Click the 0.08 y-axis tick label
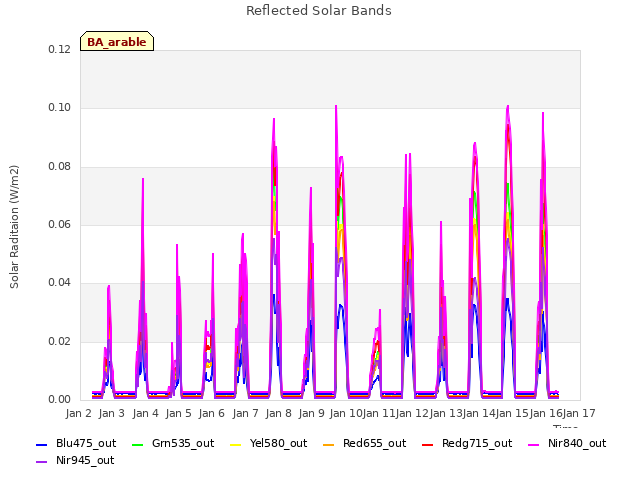The width and height of the screenshot is (640, 480). [60, 167]
